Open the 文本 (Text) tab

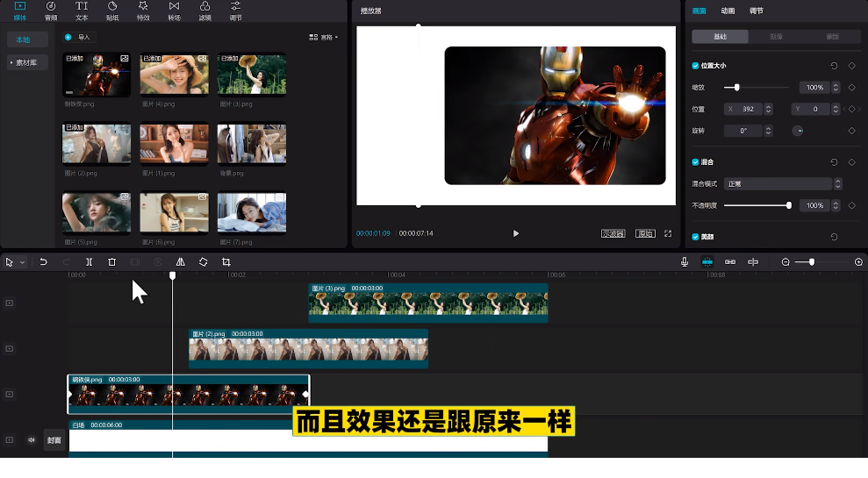[x=82, y=11]
